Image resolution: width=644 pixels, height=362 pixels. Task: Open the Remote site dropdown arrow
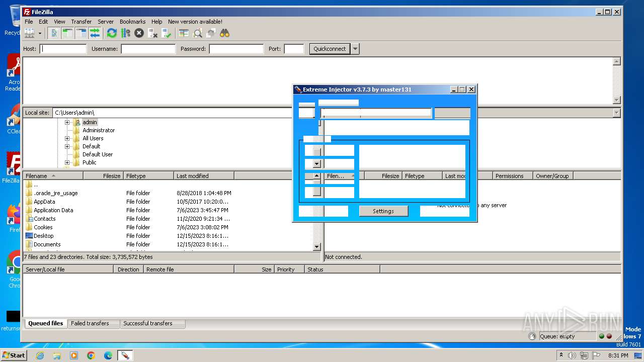pos(617,113)
